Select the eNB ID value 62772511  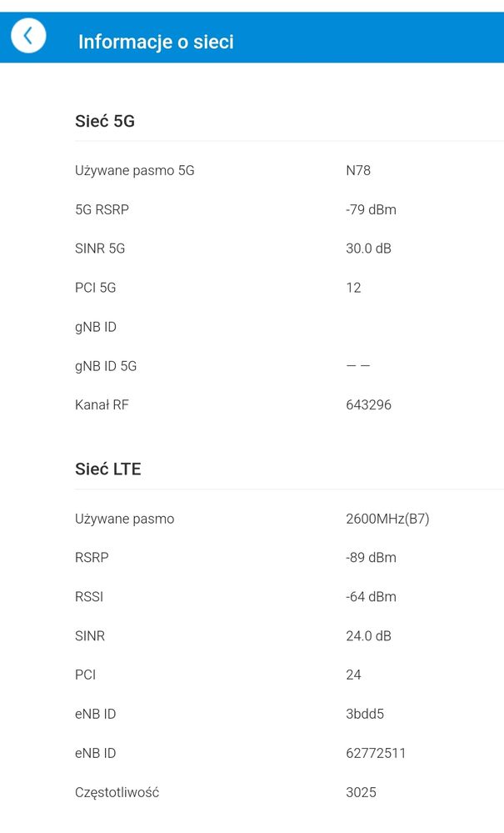click(376, 753)
